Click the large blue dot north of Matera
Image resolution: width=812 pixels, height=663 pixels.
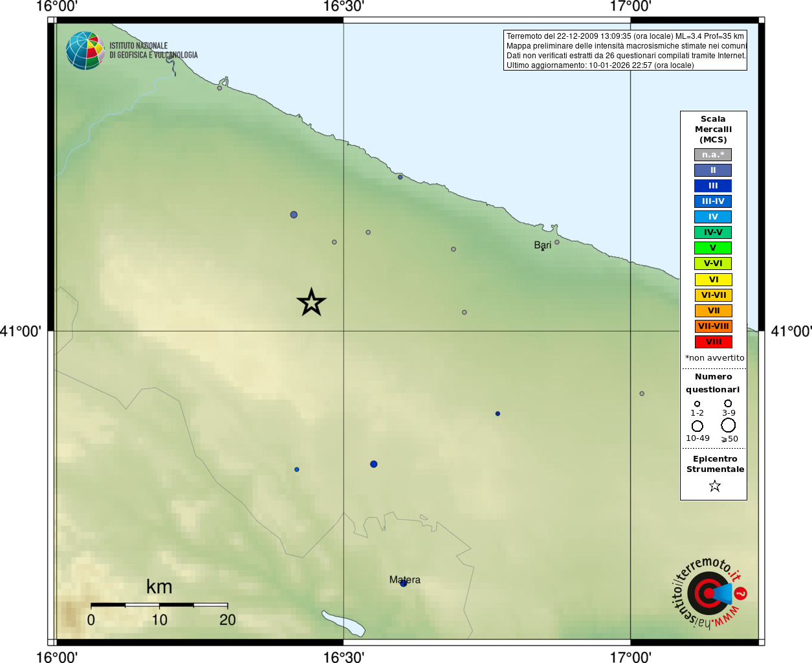[373, 464]
